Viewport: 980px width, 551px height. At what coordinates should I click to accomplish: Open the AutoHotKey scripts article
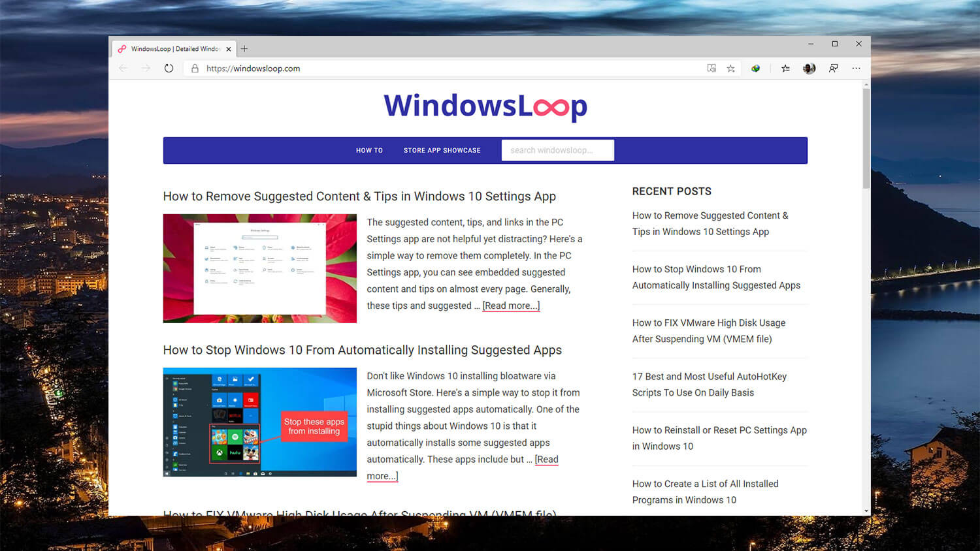tap(709, 384)
